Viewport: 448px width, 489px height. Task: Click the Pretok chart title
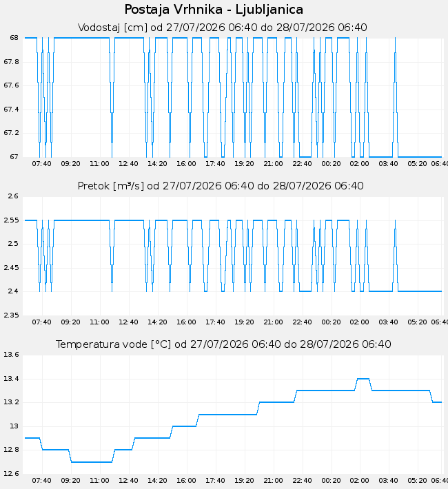(x=221, y=186)
